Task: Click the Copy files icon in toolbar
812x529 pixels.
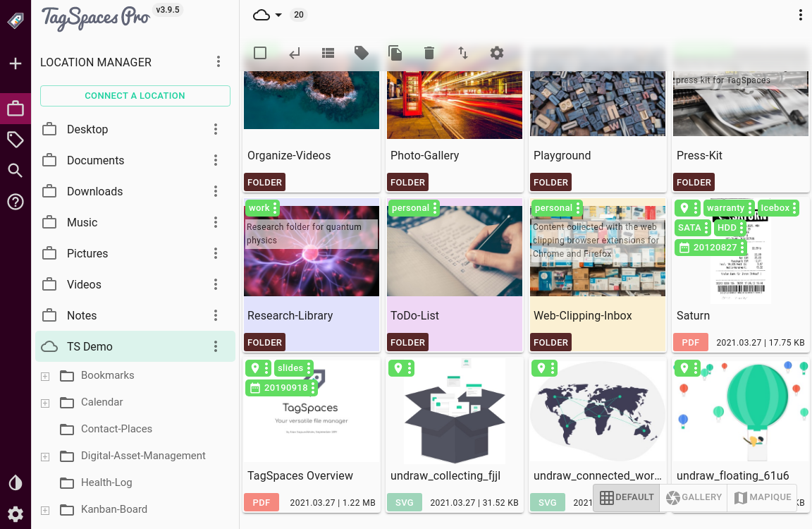Action: (395, 52)
